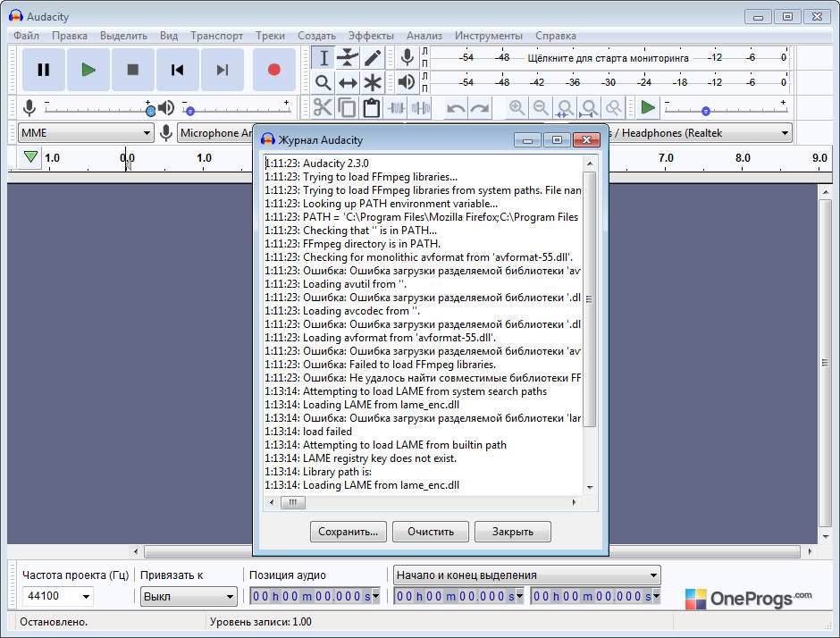Screen dimensions: 840x638
Task: Start recording with the red Record button
Action: pyautogui.click(x=273, y=70)
